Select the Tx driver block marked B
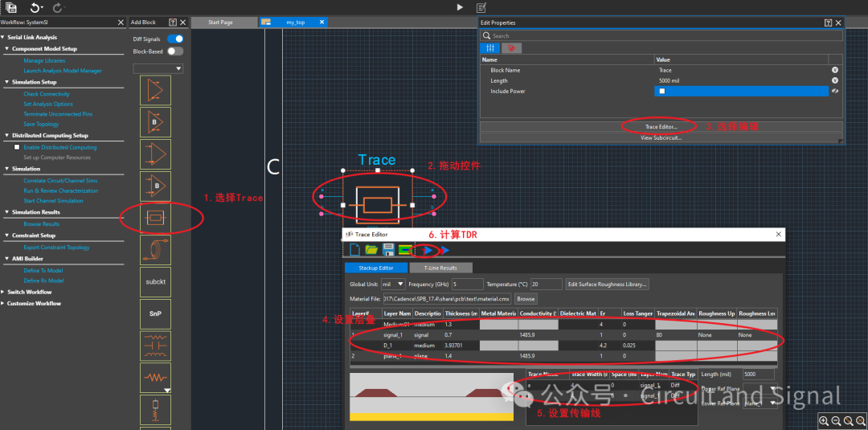Image resolution: width=868 pixels, height=430 pixels. click(156, 122)
